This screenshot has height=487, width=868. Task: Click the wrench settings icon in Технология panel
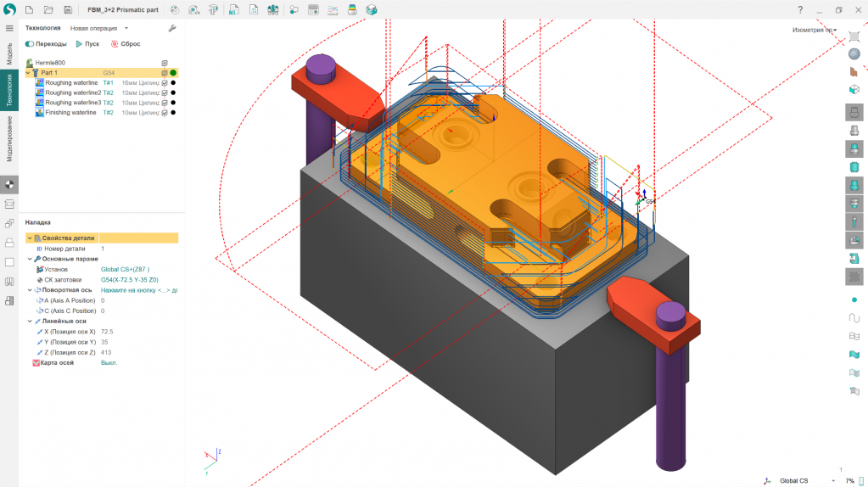pyautogui.click(x=172, y=28)
